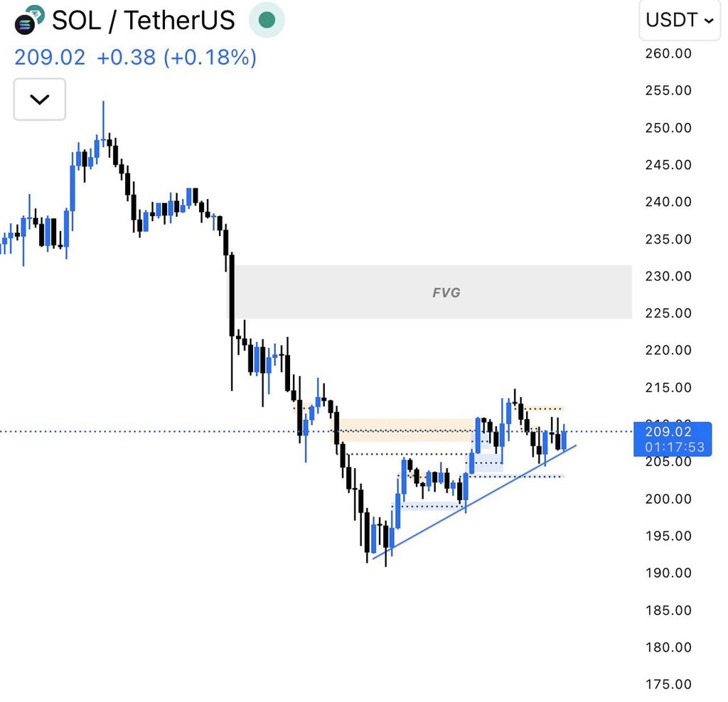Click the 260.00 price axis label

tap(668, 53)
